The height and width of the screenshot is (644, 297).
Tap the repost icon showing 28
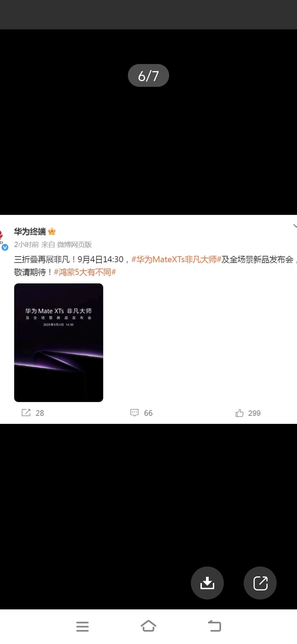coord(26,413)
